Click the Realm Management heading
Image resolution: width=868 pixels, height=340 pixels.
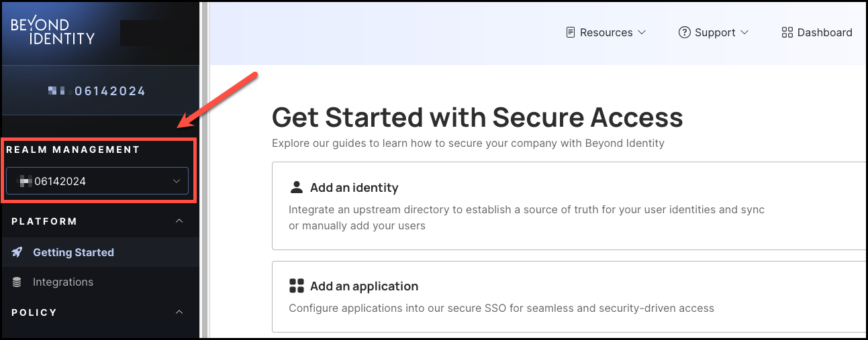click(73, 150)
